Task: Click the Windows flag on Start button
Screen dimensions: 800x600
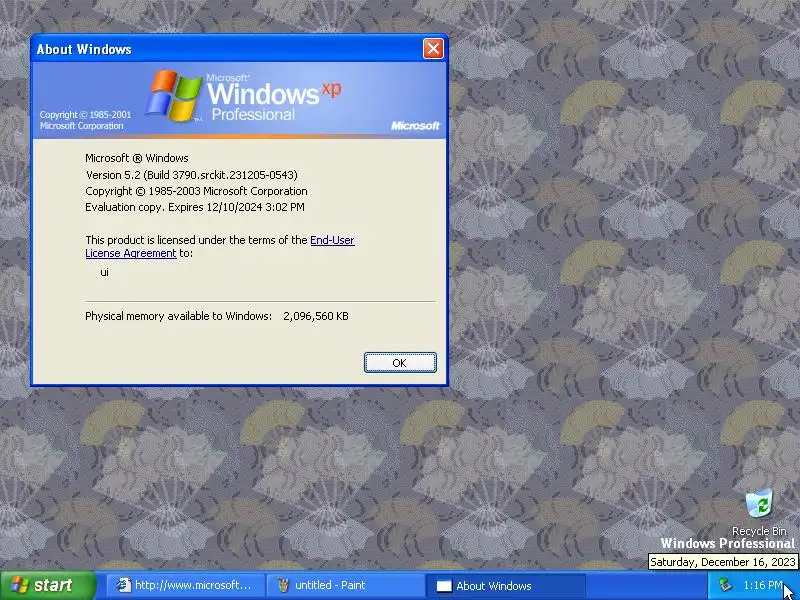Action: click(19, 585)
